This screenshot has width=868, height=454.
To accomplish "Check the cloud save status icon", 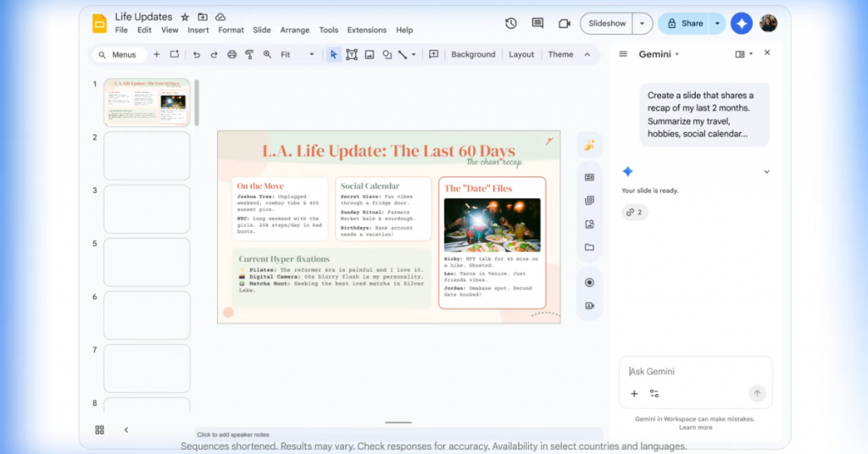I will [220, 17].
